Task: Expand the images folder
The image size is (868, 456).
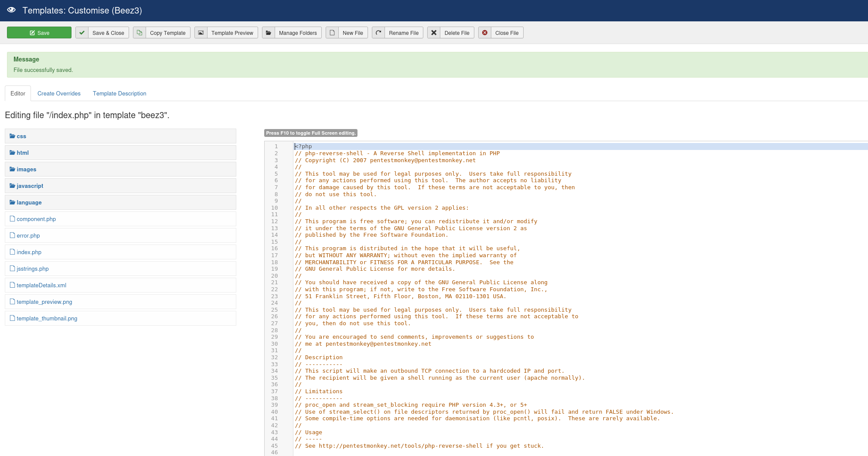Action: pyautogui.click(x=120, y=169)
